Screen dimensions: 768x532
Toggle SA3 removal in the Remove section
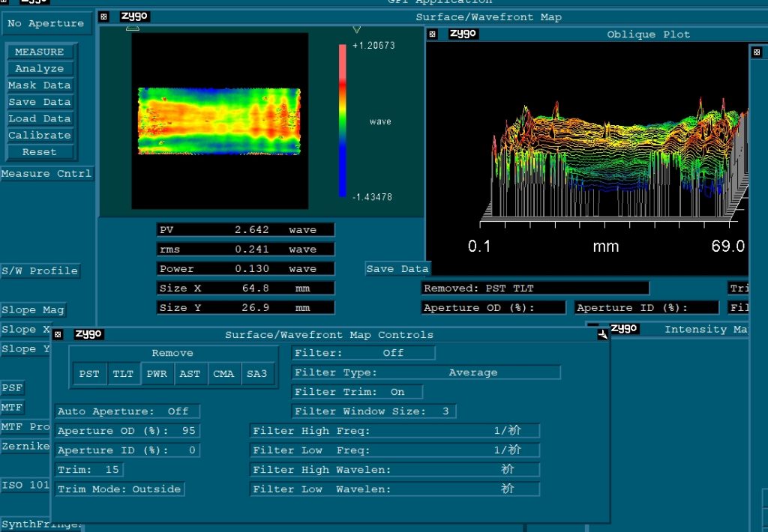pyautogui.click(x=258, y=373)
